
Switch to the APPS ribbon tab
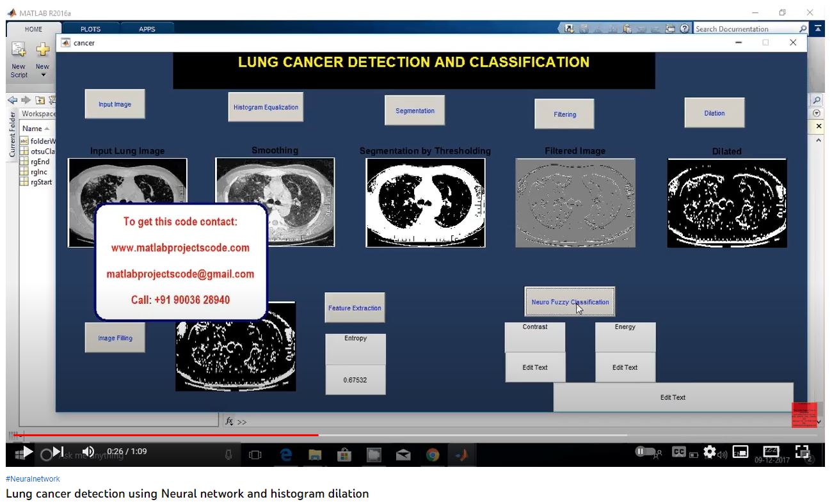[147, 29]
